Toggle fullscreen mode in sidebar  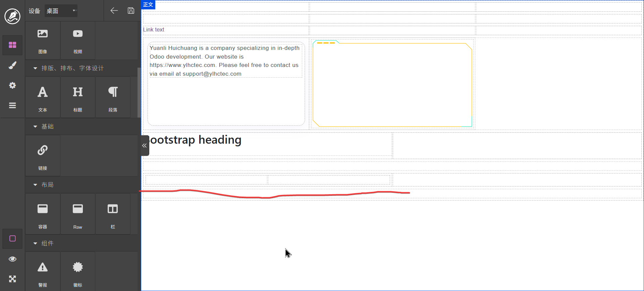point(12,279)
